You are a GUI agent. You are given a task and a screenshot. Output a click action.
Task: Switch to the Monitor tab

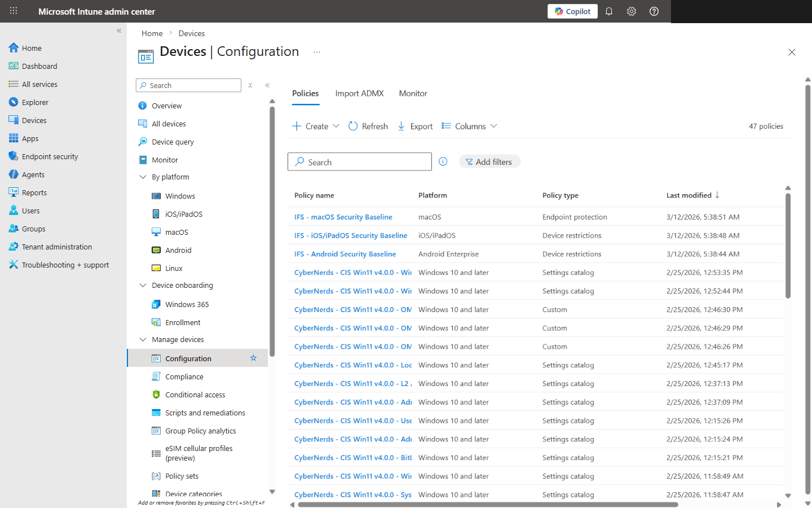click(x=413, y=93)
